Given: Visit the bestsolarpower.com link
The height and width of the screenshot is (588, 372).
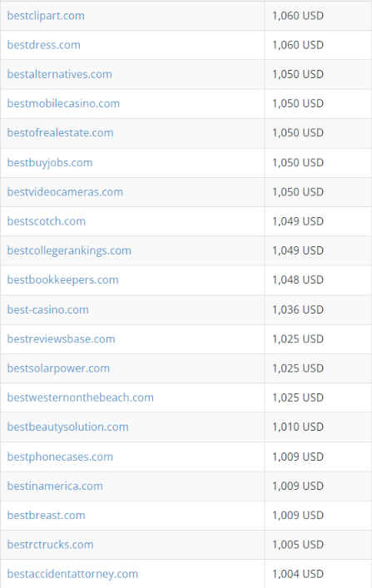Looking at the screenshot, I should tap(58, 368).
